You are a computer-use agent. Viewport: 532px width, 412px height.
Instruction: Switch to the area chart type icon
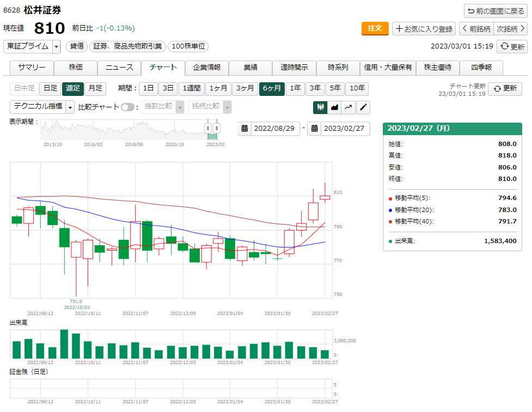(x=334, y=107)
